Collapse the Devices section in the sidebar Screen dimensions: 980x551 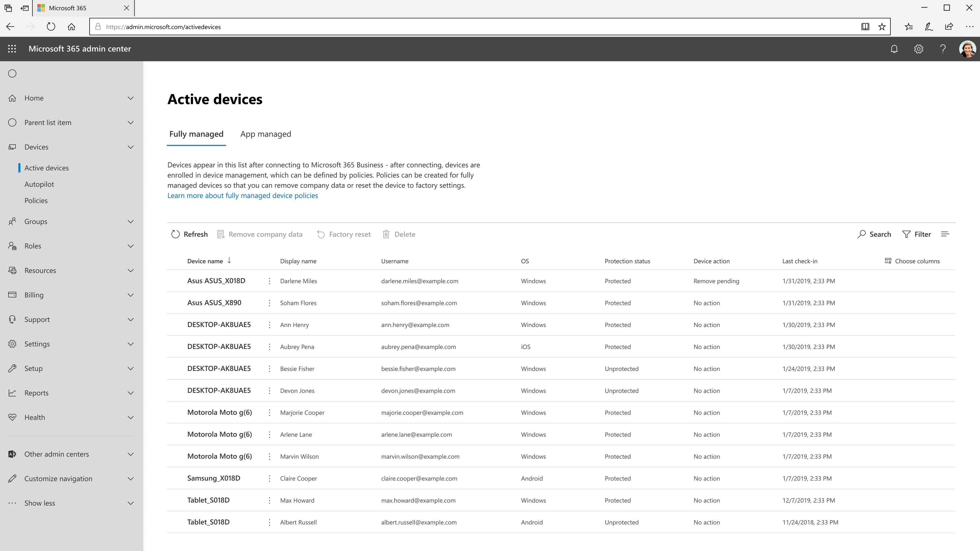[x=130, y=147]
